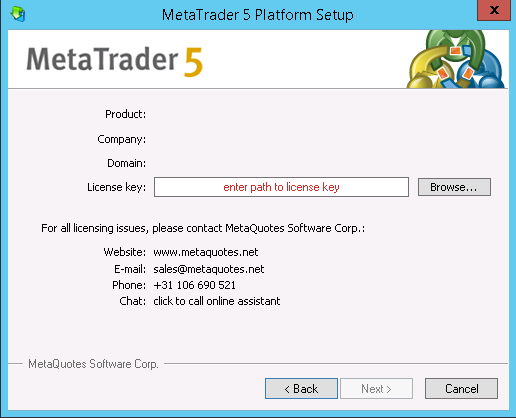Go back with the Back button
Viewport: 516px width, 418px height.
[x=301, y=388]
